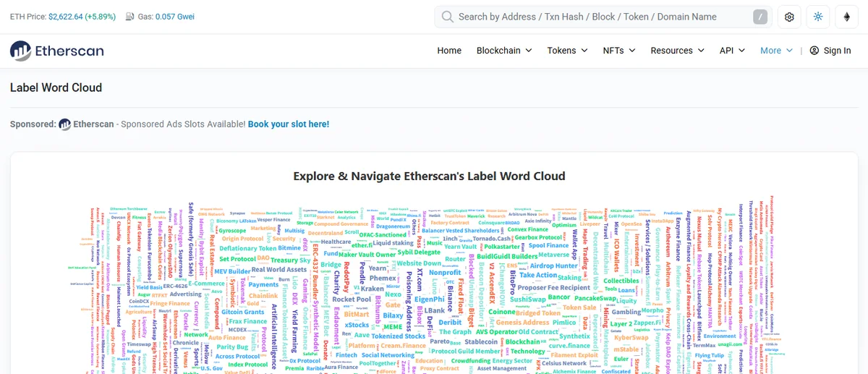Open the 'Parity Bug' label
Viewport: 868px width, 374px height.
click(232, 347)
